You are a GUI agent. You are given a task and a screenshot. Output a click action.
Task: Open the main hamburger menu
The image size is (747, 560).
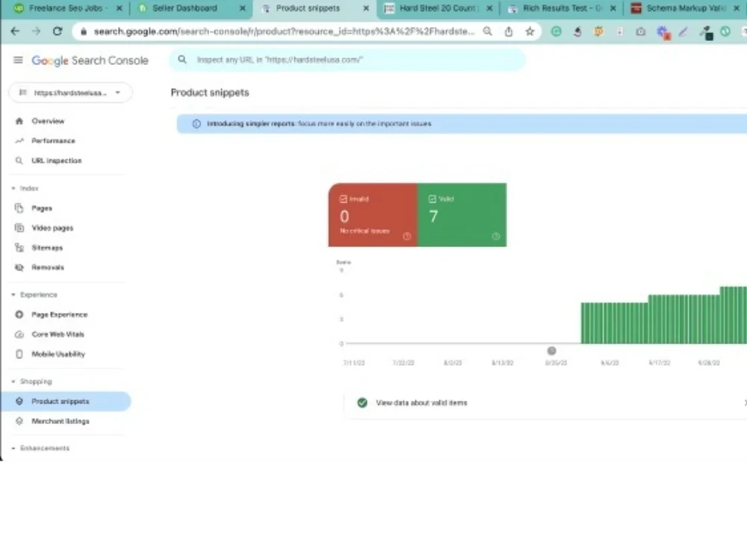click(x=18, y=60)
